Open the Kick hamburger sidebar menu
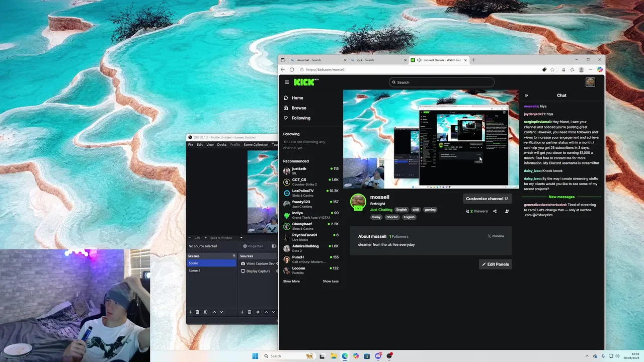644x362 pixels. (x=287, y=82)
